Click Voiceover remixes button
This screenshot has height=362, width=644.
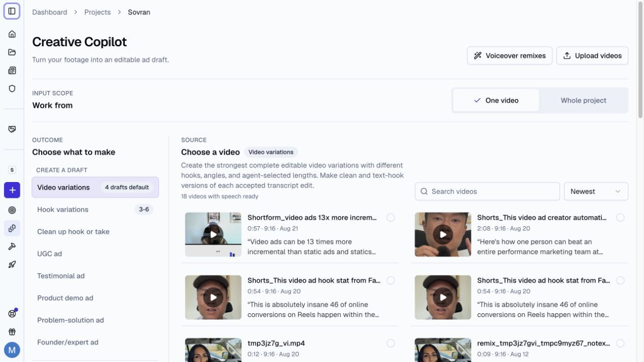[x=510, y=56]
